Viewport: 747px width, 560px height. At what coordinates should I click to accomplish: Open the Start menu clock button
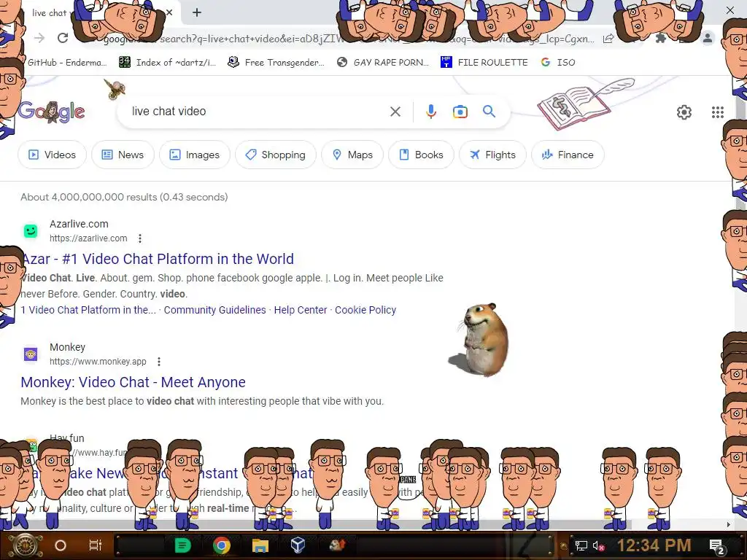[24, 545]
